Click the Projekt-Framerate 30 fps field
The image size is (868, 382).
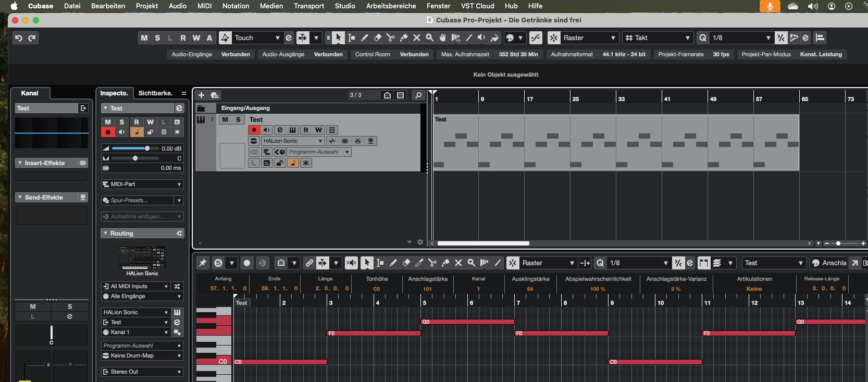click(x=693, y=54)
